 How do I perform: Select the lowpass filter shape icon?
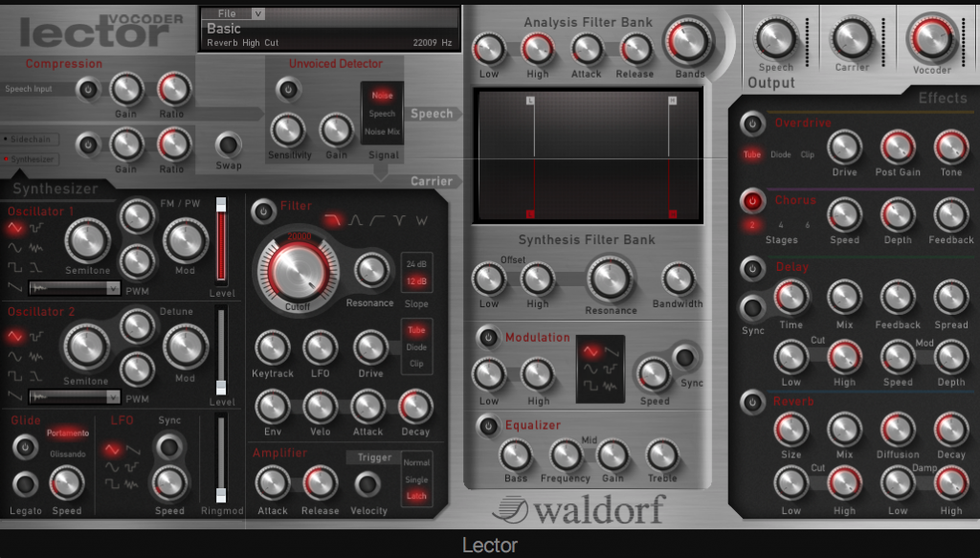(333, 220)
